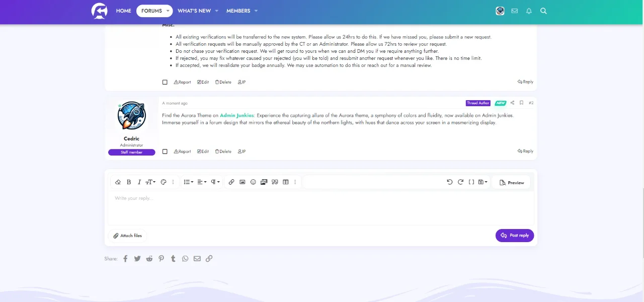Expand more options after table icon
644x302 pixels.
click(295, 182)
